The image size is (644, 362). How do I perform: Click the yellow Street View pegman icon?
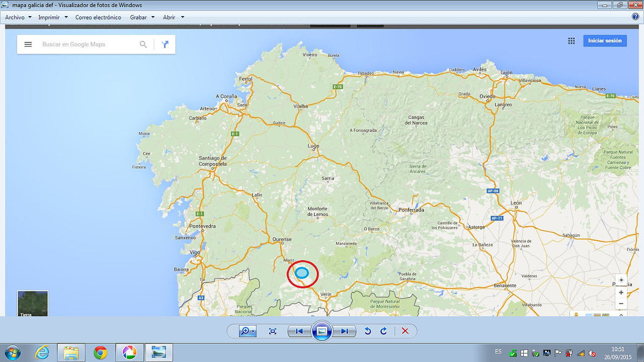576,314
